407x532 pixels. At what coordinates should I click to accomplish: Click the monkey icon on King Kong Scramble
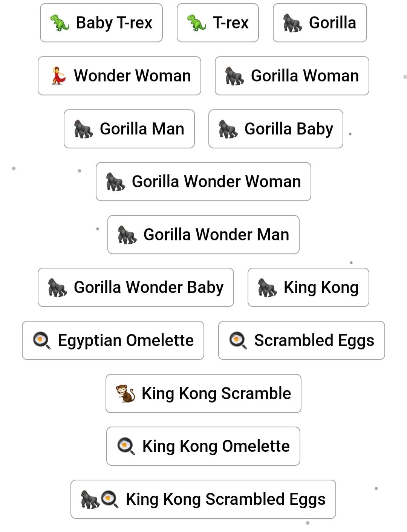pos(125,393)
